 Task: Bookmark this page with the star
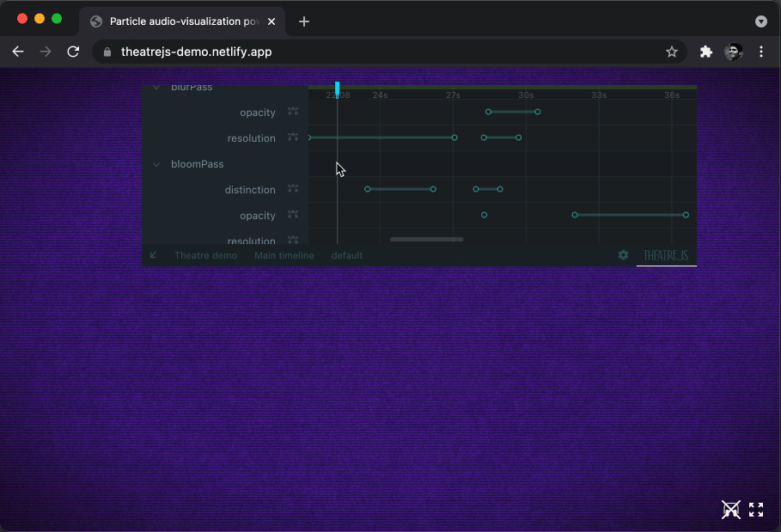click(672, 52)
